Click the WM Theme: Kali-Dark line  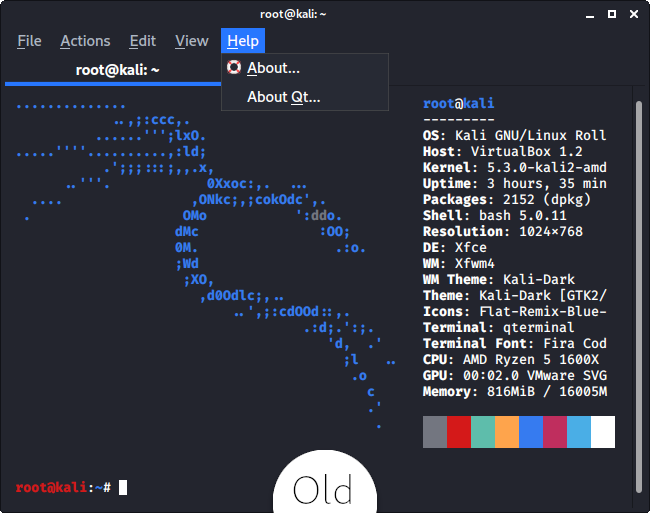coord(499,280)
